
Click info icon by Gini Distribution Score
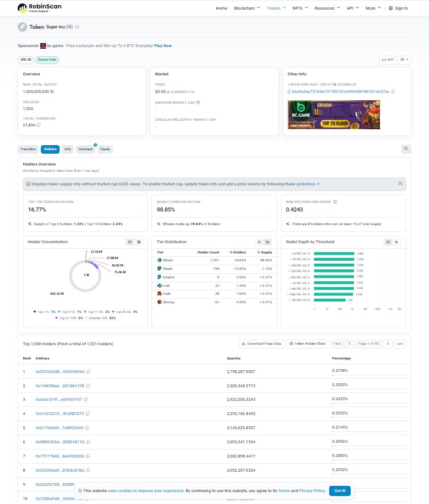335,202
